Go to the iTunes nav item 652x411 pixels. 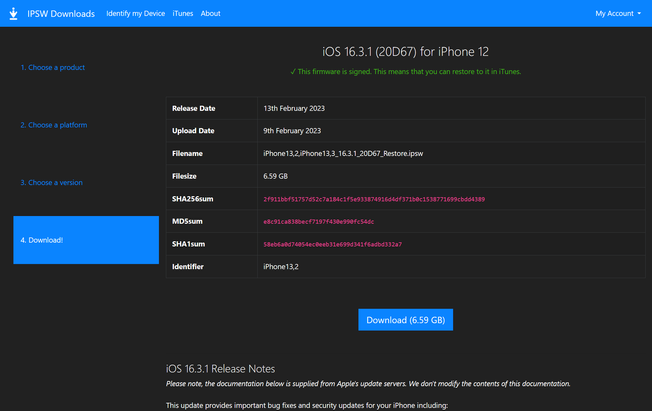point(183,13)
